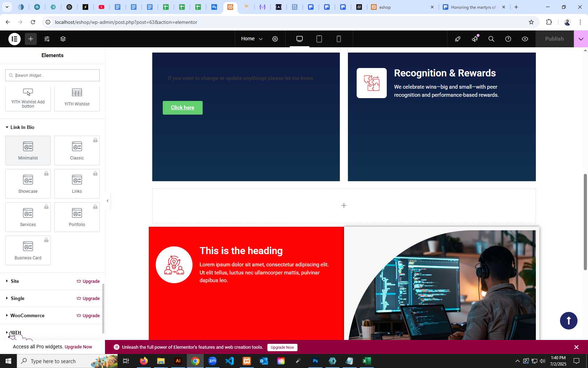The image size is (588, 368).
Task: Click the widget panel scrollbar
Action: point(103,308)
